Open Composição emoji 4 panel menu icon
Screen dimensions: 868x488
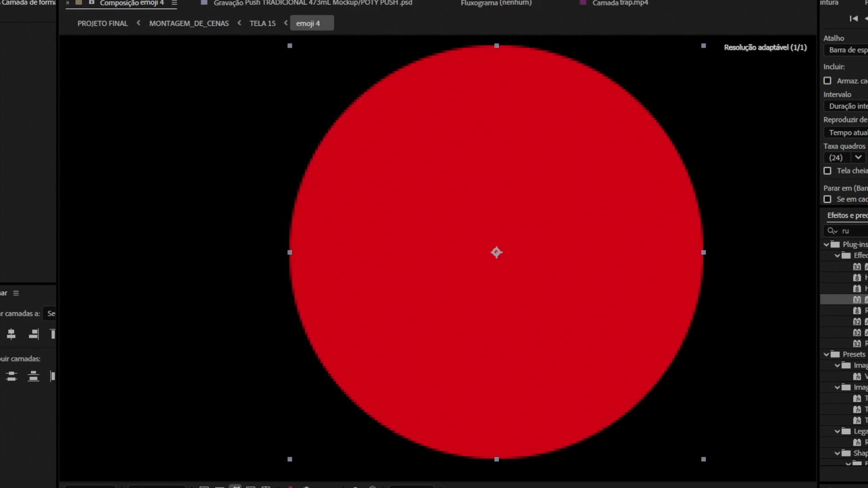click(x=174, y=3)
